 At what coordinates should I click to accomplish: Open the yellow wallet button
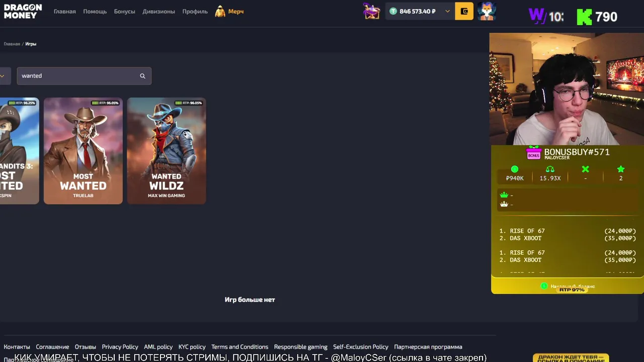pyautogui.click(x=464, y=11)
